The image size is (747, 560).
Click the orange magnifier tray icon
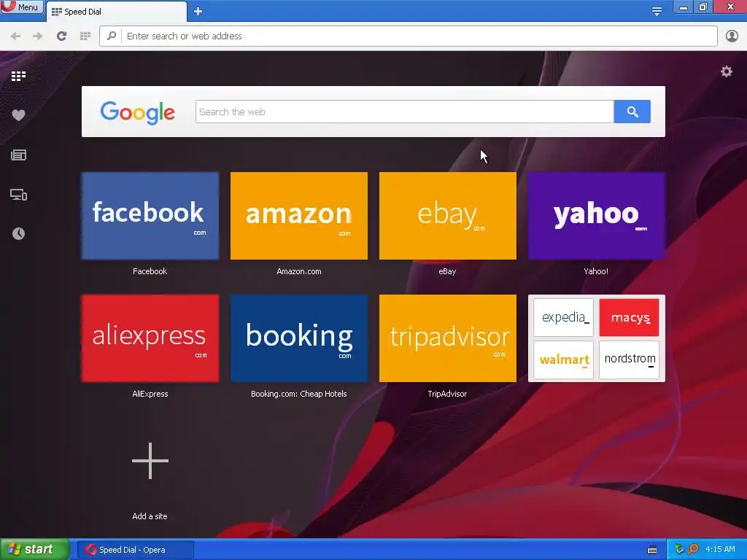(x=693, y=549)
